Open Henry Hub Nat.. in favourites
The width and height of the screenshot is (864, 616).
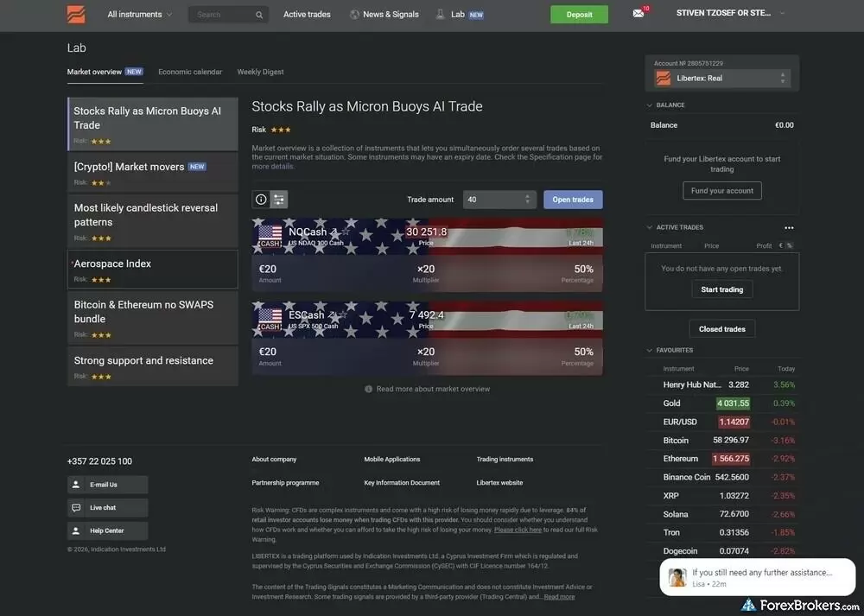tap(721, 384)
